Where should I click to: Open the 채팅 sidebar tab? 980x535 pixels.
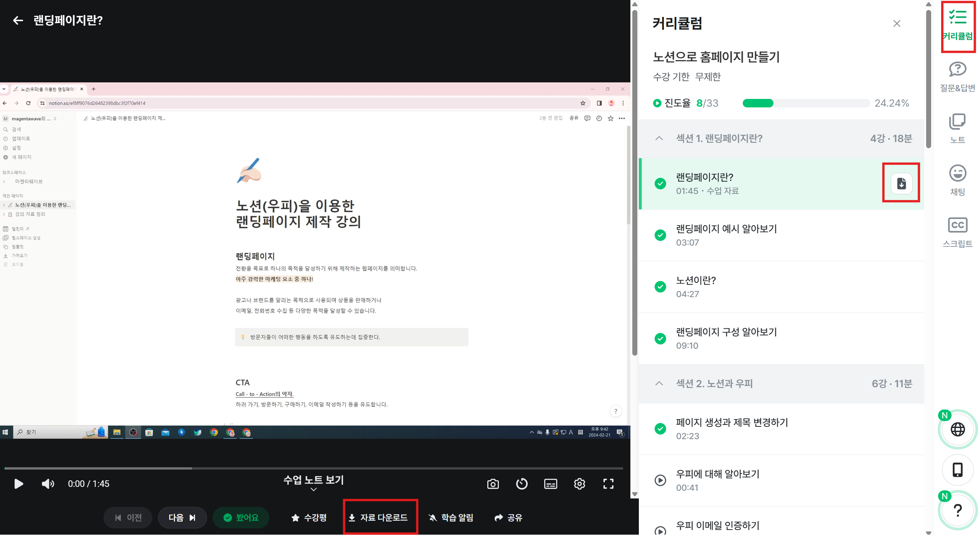coord(957,180)
